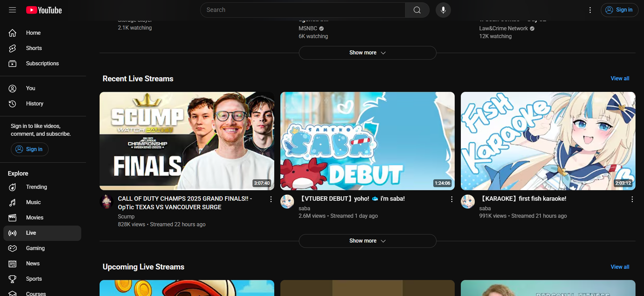Click the You profile icon

pyautogui.click(x=13, y=88)
